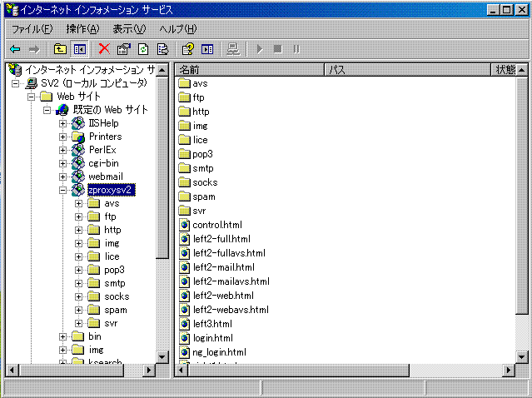Image resolution: width=532 pixels, height=398 pixels.
Task: Click the Export list toolbar icon
Action: coord(162,49)
